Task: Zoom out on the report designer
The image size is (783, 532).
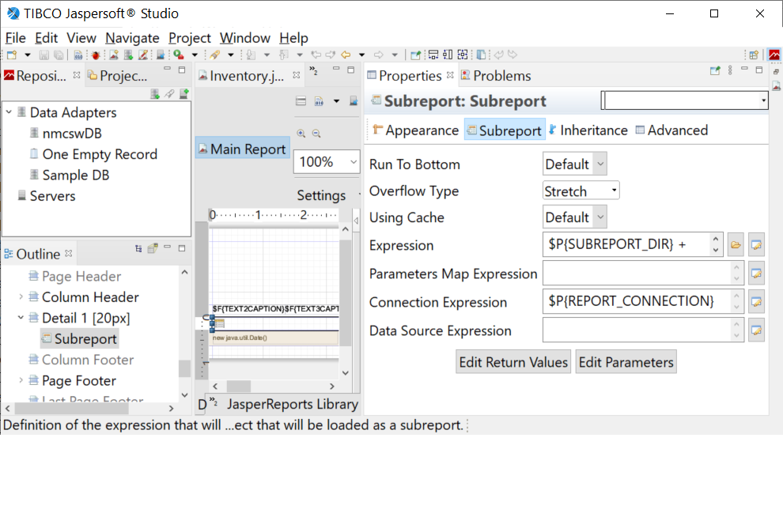Action: click(x=316, y=134)
